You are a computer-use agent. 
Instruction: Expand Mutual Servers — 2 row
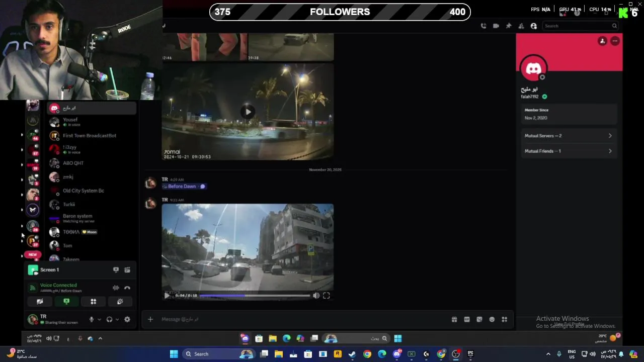(x=569, y=136)
